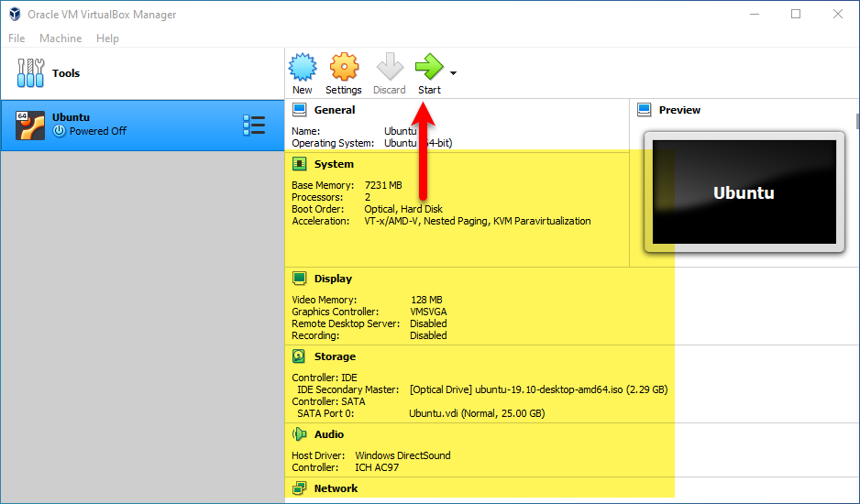860x504 pixels.
Task: Open the General section heading
Action: click(x=335, y=110)
